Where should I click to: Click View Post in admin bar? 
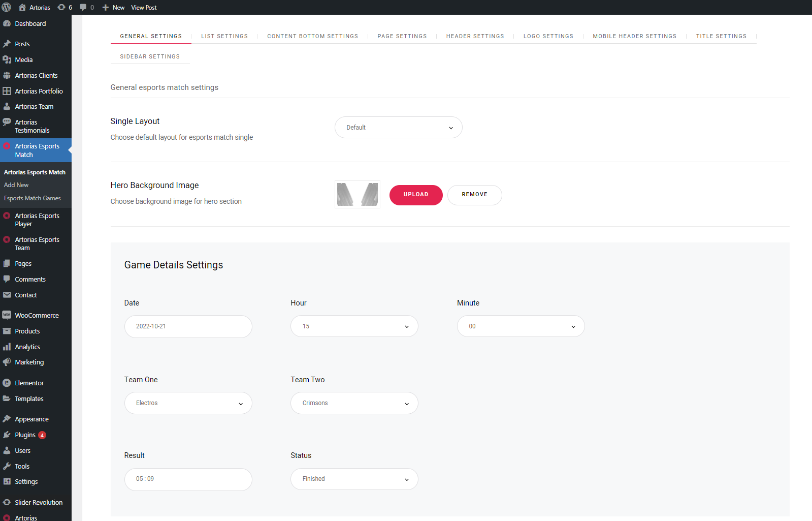pyautogui.click(x=144, y=8)
